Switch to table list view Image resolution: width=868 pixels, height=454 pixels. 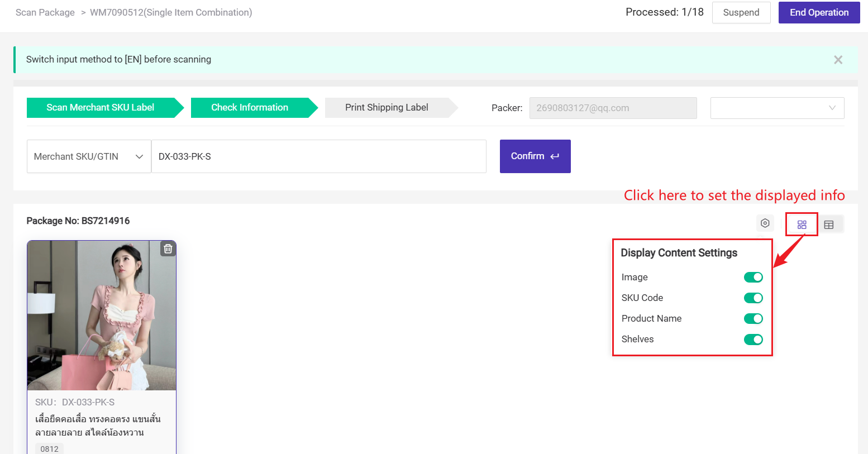(829, 224)
